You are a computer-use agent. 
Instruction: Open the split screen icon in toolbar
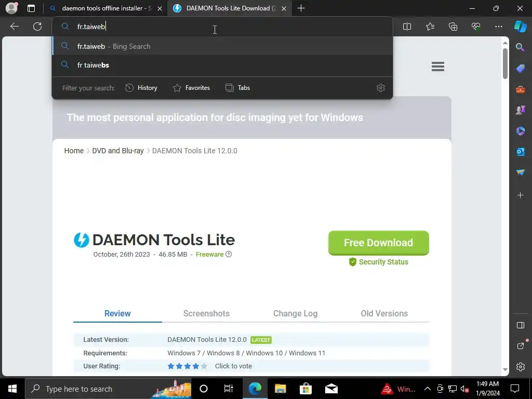[x=407, y=26]
